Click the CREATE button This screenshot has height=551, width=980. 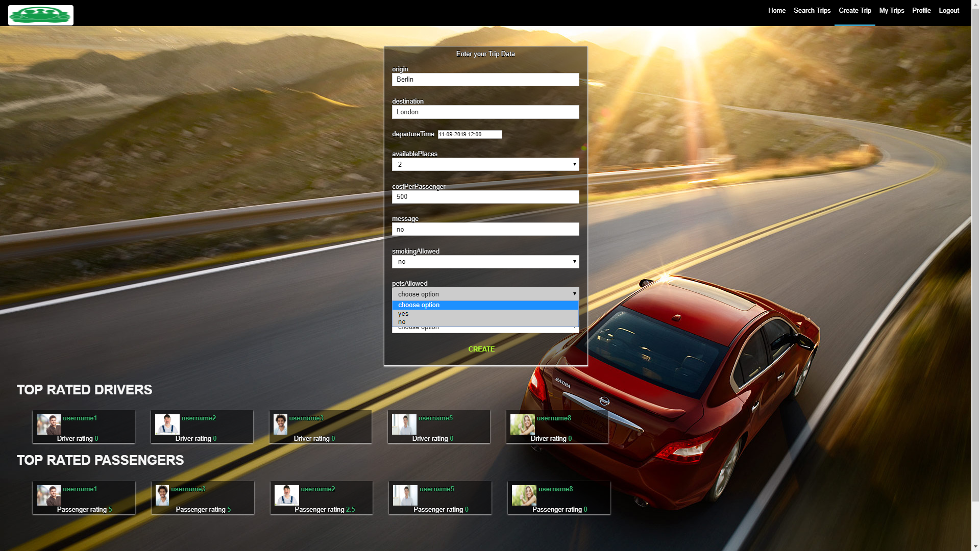coord(481,349)
